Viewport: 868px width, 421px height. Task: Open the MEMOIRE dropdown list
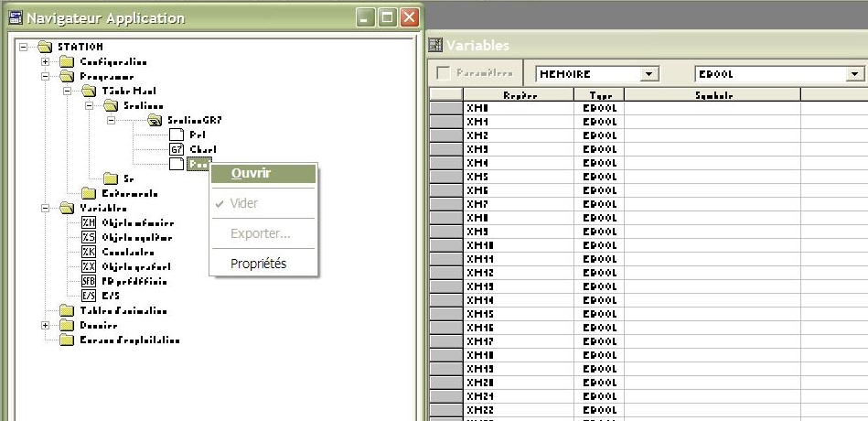point(649,73)
